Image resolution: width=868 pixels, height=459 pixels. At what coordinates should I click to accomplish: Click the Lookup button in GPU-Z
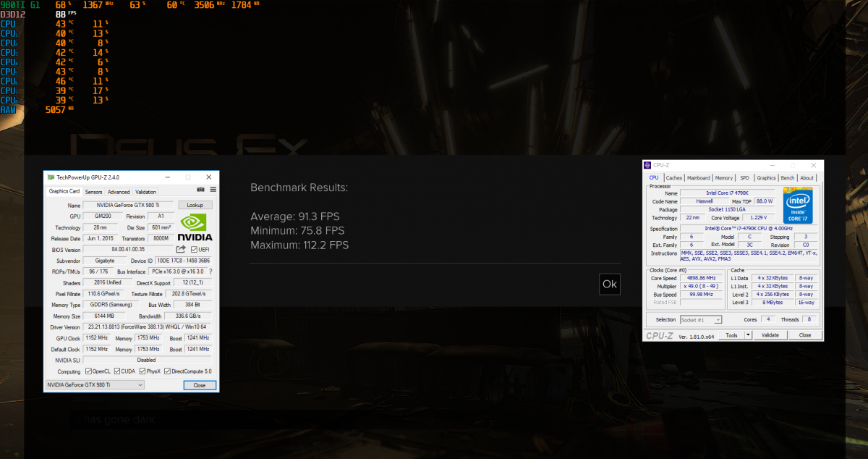195,206
